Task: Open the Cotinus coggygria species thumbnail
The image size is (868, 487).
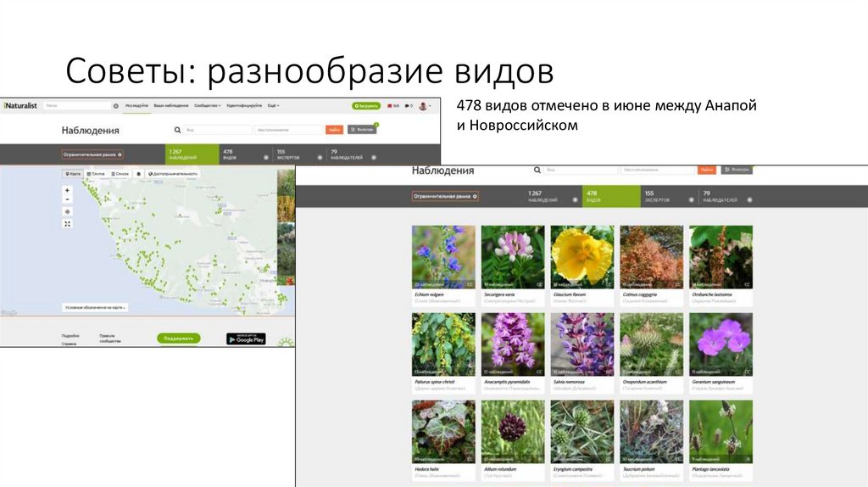Action: coord(652,257)
